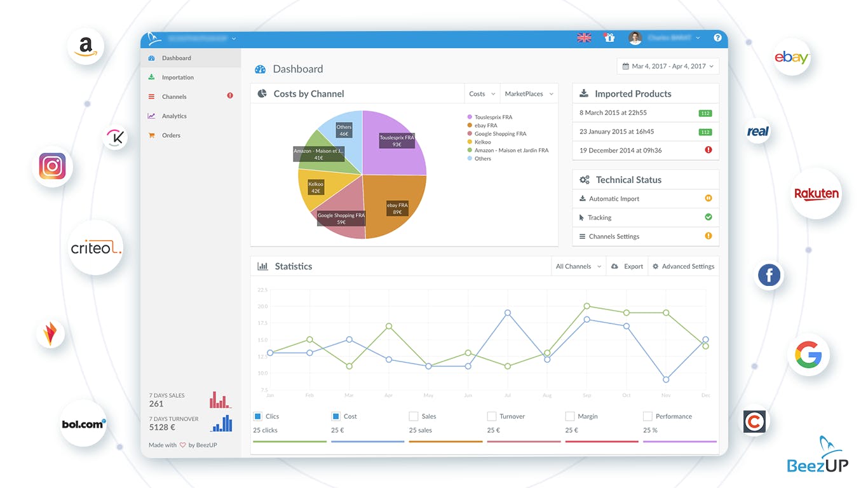868x488 pixels.
Task: Click the Google logo bubble
Action: pos(808,355)
